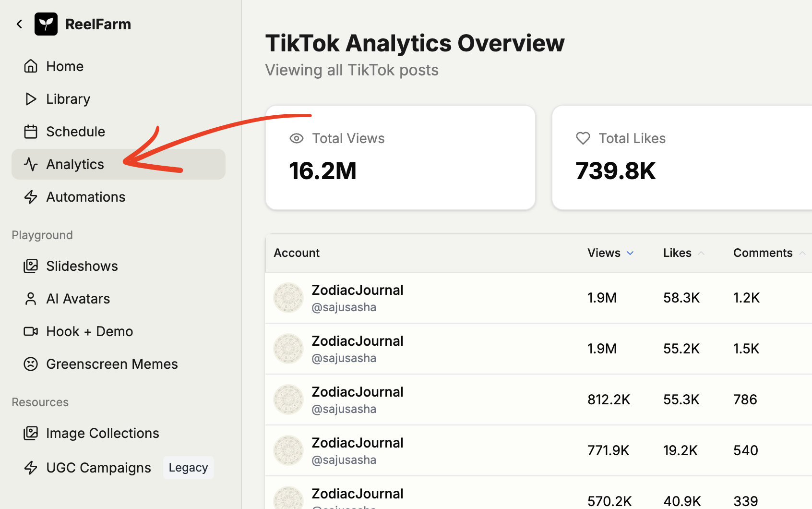Viewport: 812px width, 509px height.
Task: Sort table by Comments column
Action: click(x=768, y=253)
